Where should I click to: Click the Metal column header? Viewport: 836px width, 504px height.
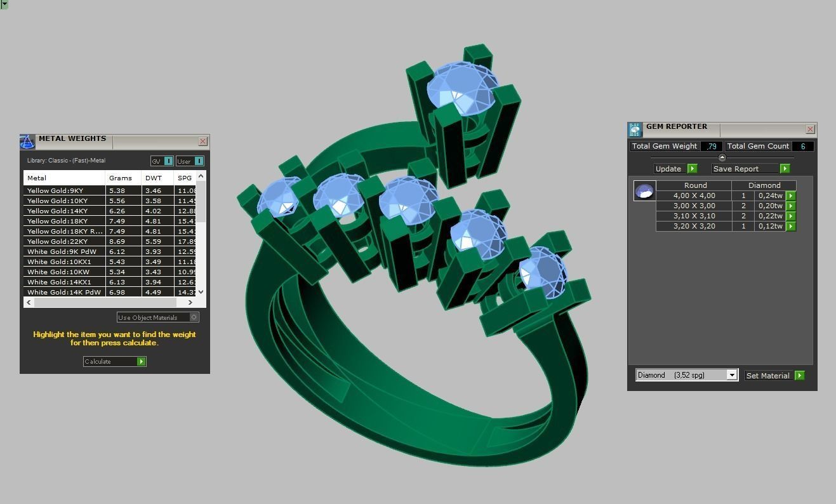click(x=64, y=178)
